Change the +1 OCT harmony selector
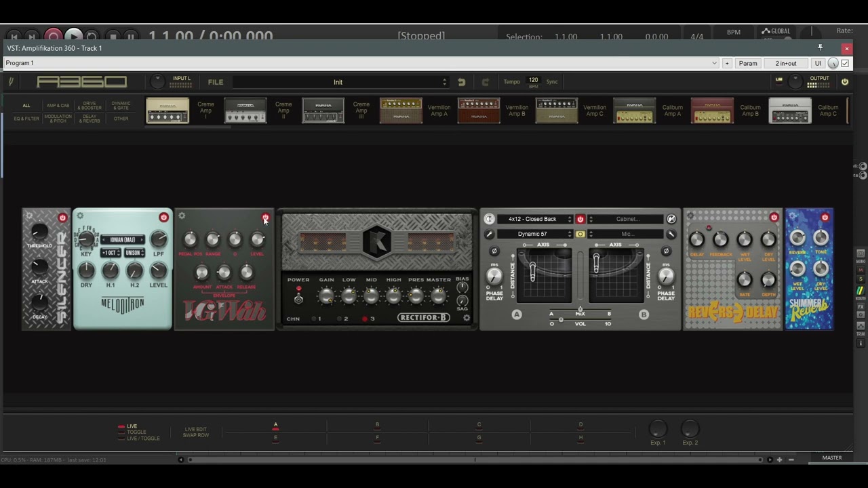Viewport: 868px width, 488px height. (x=111, y=253)
